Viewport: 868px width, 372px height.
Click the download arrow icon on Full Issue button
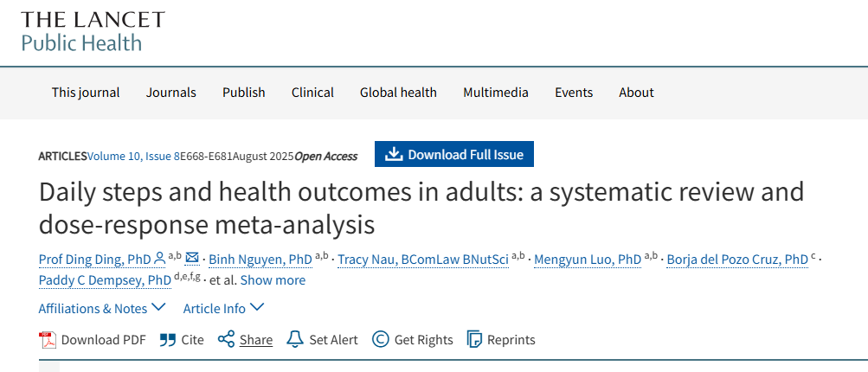pyautogui.click(x=394, y=154)
